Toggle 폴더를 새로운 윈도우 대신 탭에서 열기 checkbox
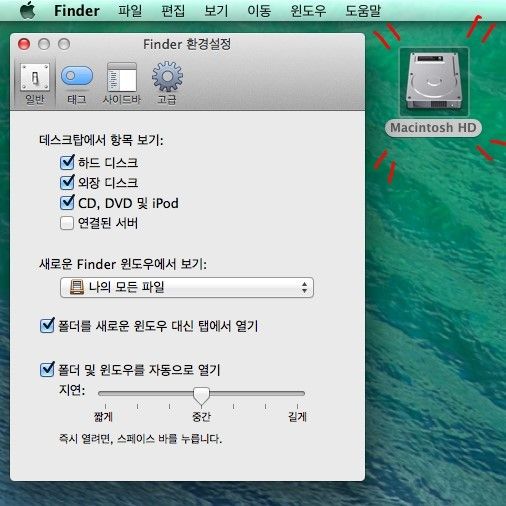Image resolution: width=506 pixels, height=506 pixels. coord(47,326)
